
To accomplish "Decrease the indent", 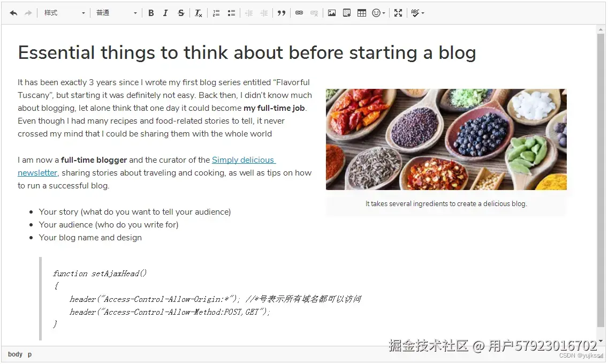I will [249, 13].
